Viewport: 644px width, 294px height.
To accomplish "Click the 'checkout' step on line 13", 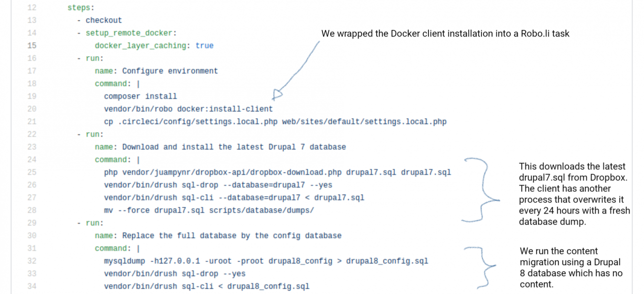I will click(x=104, y=20).
